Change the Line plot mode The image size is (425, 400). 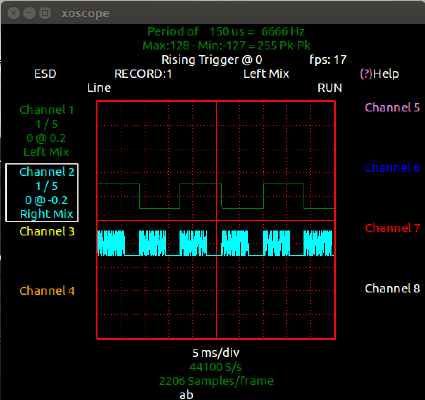coord(99,88)
